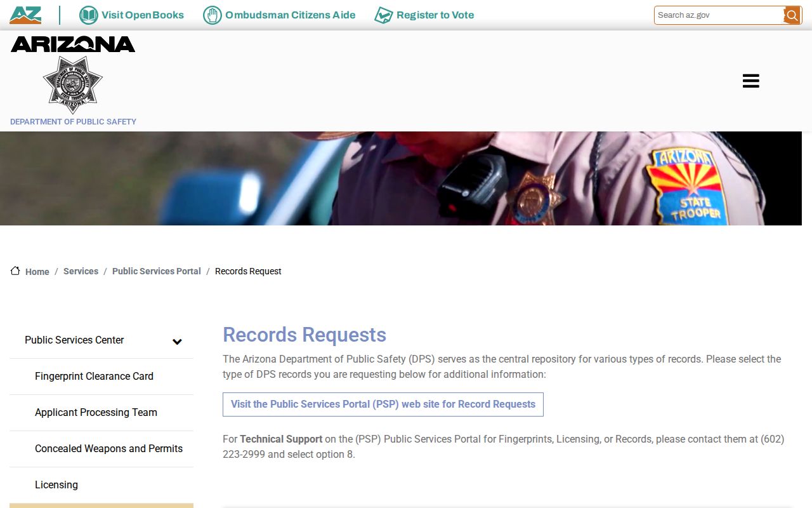Click the state trooper banner image
Image resolution: width=812 pixels, height=508 pixels.
tap(401, 178)
